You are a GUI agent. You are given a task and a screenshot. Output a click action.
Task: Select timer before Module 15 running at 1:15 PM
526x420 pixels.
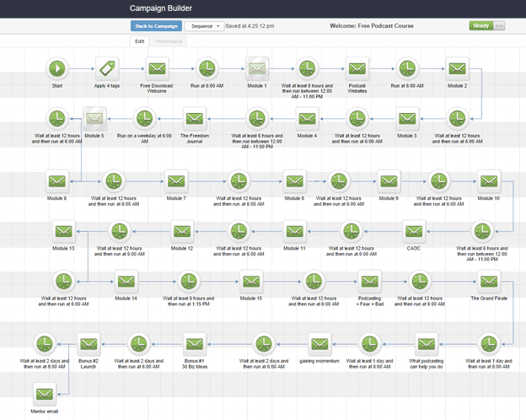(189, 282)
